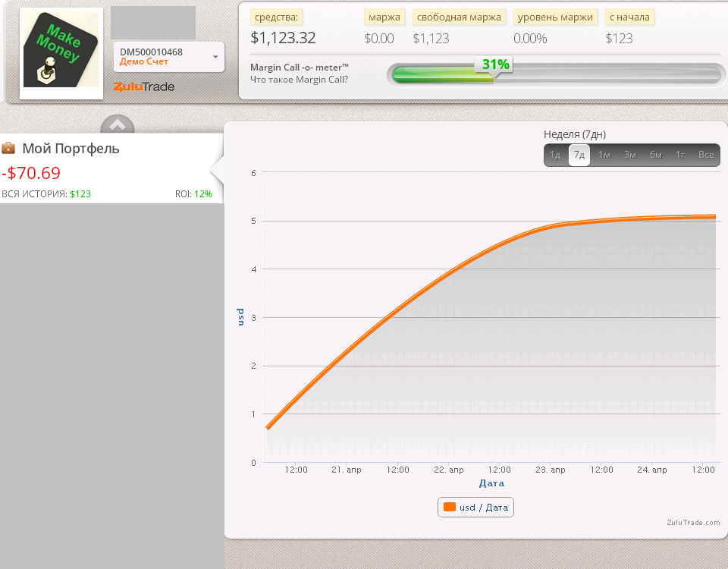Screen dimensions: 728x569
Task: Click the Неделя (7дн) chart title
Action: pyautogui.click(x=575, y=135)
